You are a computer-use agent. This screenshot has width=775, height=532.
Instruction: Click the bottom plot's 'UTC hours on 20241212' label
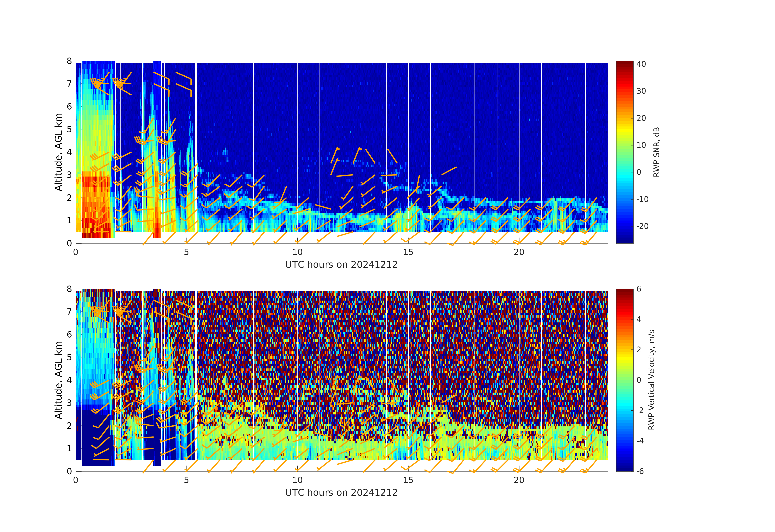coord(341,493)
